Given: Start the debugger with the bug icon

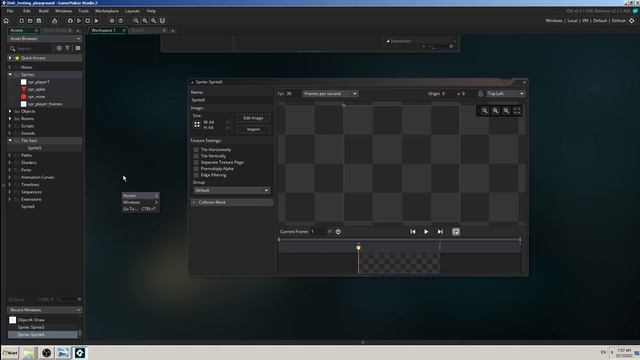Looking at the screenshot, I should (x=70, y=21).
